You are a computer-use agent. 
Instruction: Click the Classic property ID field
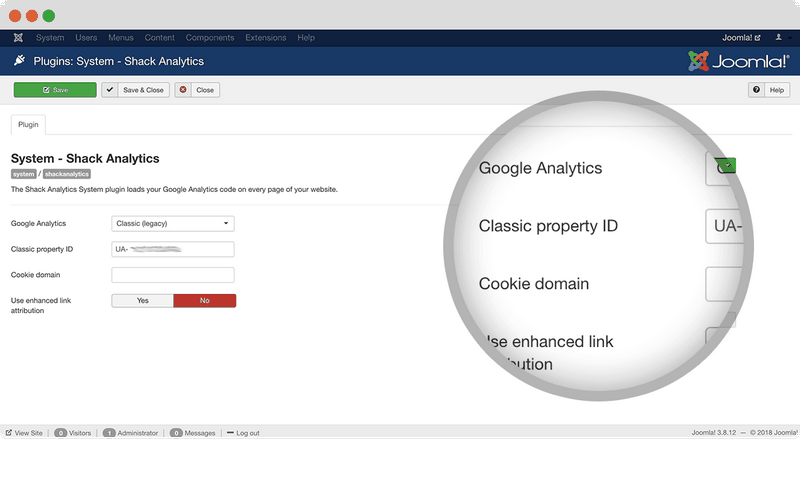173,249
